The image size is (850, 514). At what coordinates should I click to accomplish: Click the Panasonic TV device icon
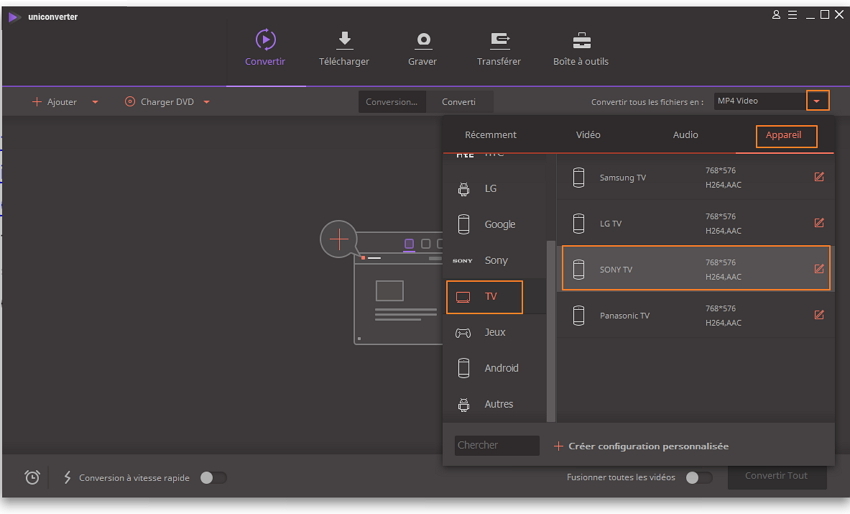coord(578,316)
